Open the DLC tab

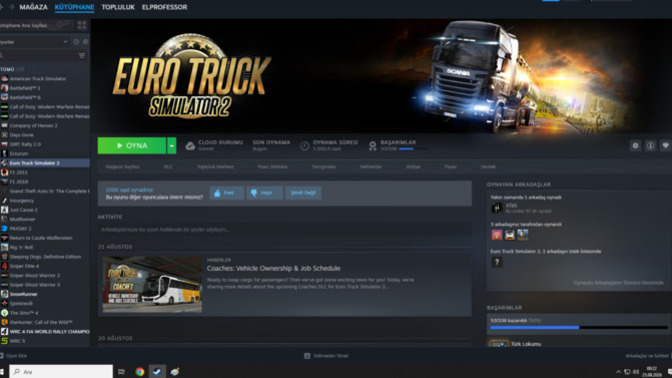(x=168, y=167)
